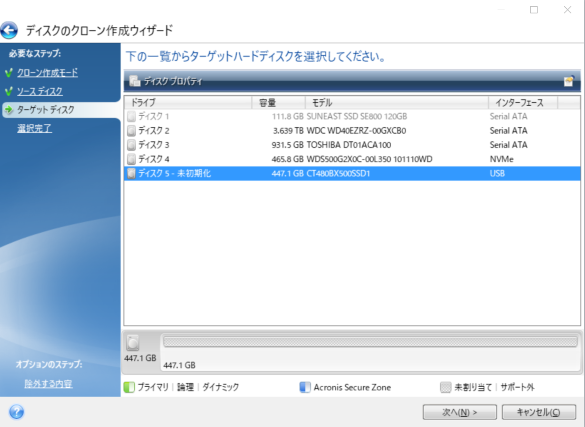The height and width of the screenshot is (427, 585).
Task: Click model TOSHIBA DT01ACA100
Action: point(349,145)
